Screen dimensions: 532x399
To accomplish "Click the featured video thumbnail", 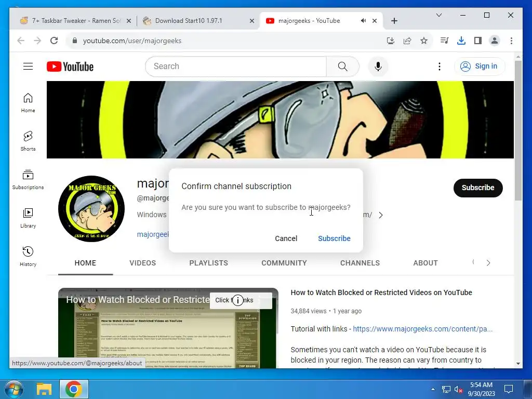I will point(168,328).
